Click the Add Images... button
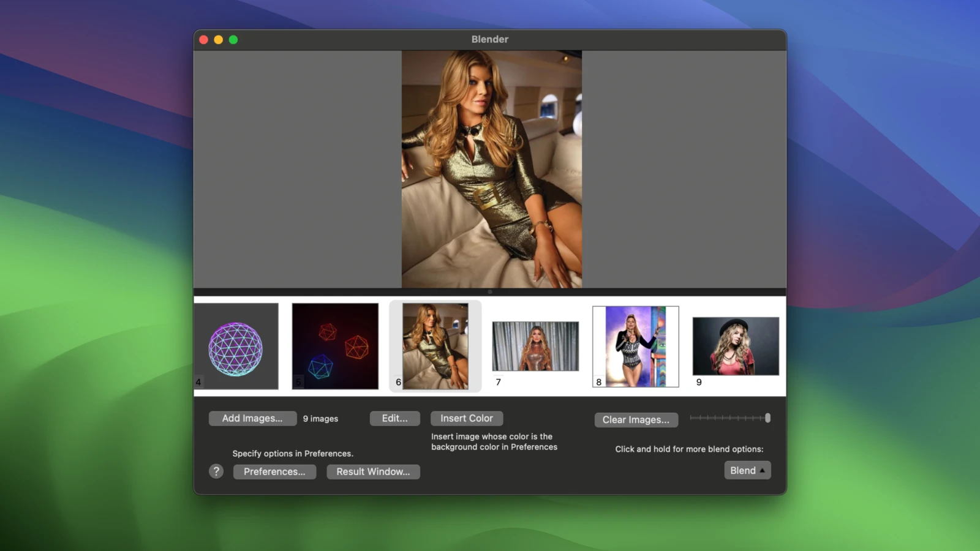 coord(252,419)
